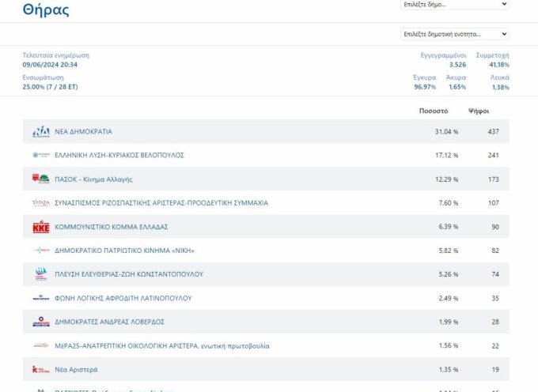
Task: Open the 'Επιλέξτε δημοτική ενότητα...' dropdown
Action: (x=455, y=34)
